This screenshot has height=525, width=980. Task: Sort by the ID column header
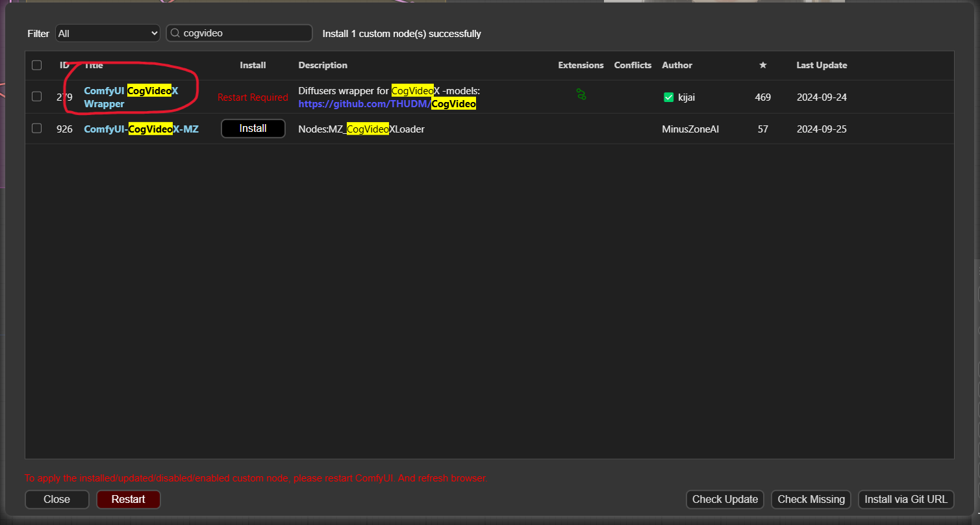64,65
